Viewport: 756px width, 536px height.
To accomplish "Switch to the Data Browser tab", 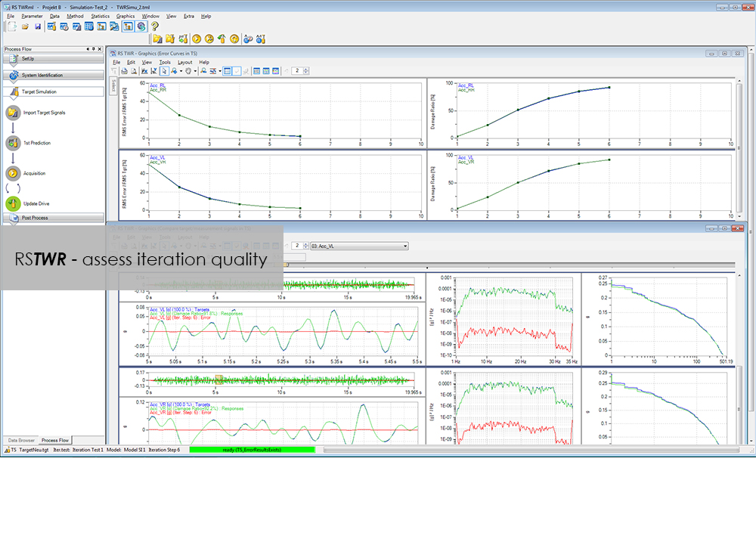I will (21, 440).
